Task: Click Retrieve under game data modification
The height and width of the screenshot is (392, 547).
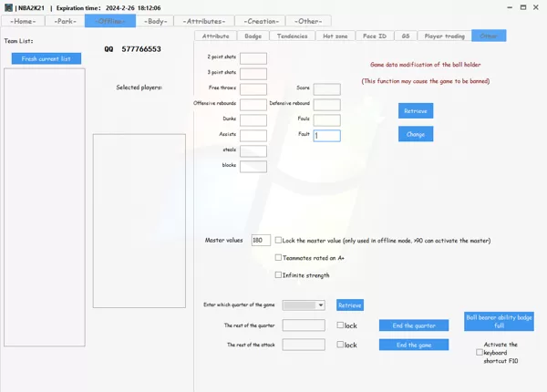Action: point(416,111)
